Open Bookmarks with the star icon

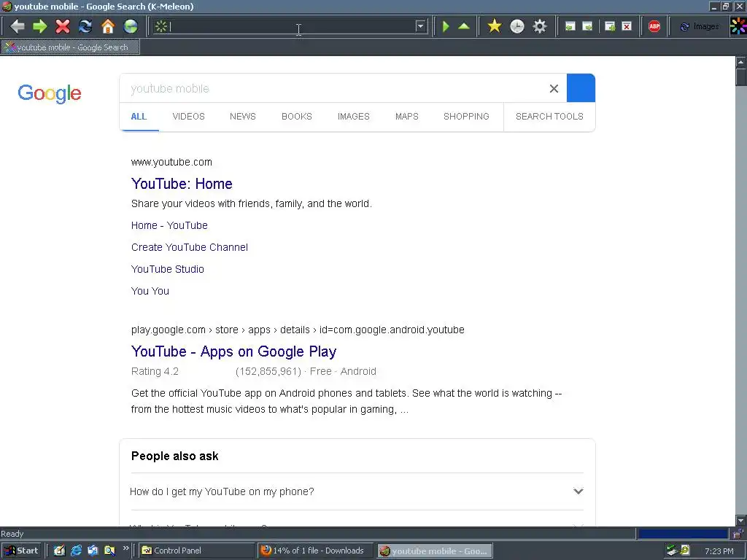(x=495, y=26)
